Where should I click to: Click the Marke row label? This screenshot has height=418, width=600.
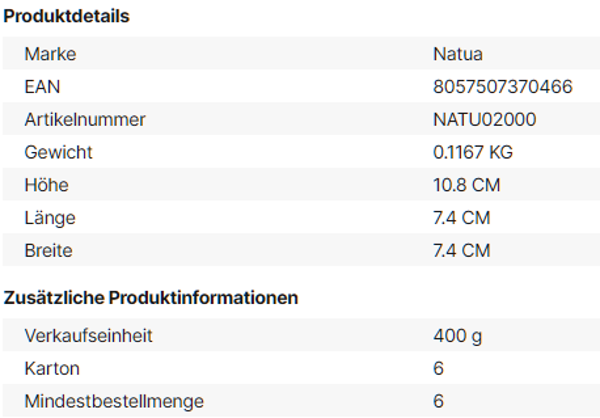[x=50, y=54]
